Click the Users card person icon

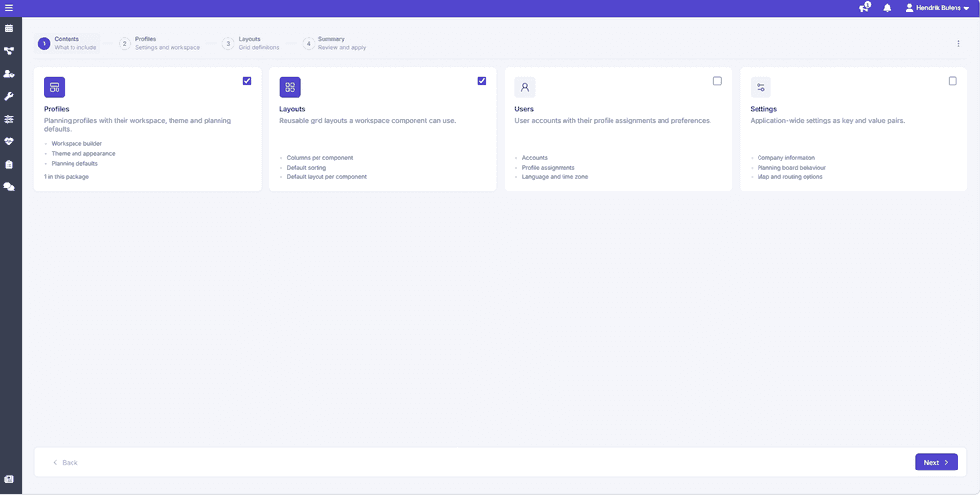pos(525,87)
